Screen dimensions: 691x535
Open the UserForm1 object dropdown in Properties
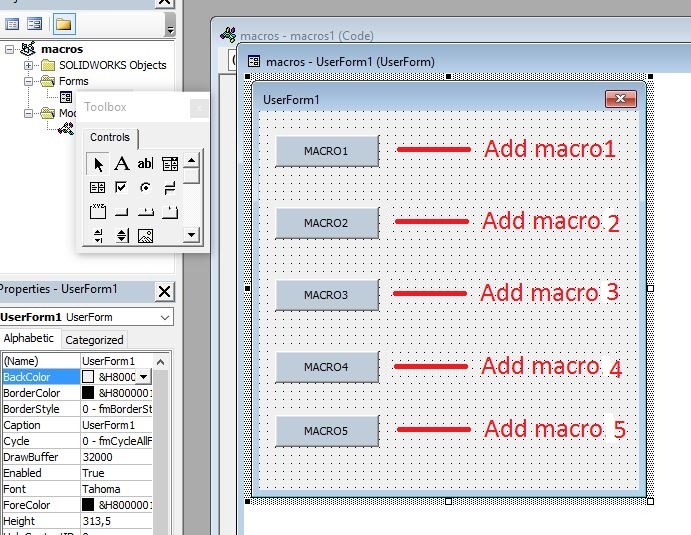(x=165, y=317)
